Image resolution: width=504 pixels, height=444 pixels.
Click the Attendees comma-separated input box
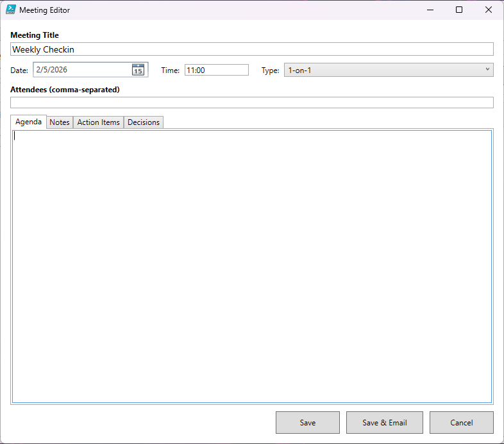(x=251, y=103)
